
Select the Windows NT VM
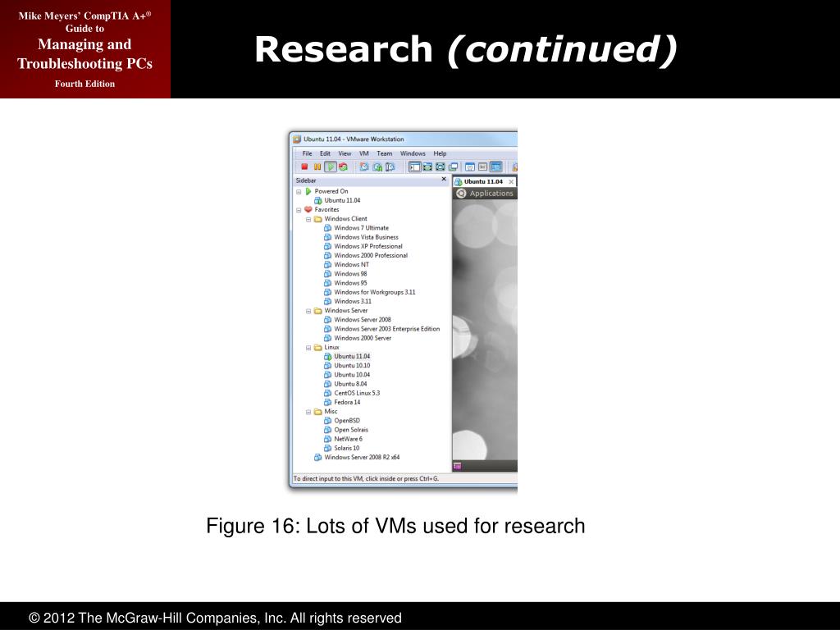[351, 265]
